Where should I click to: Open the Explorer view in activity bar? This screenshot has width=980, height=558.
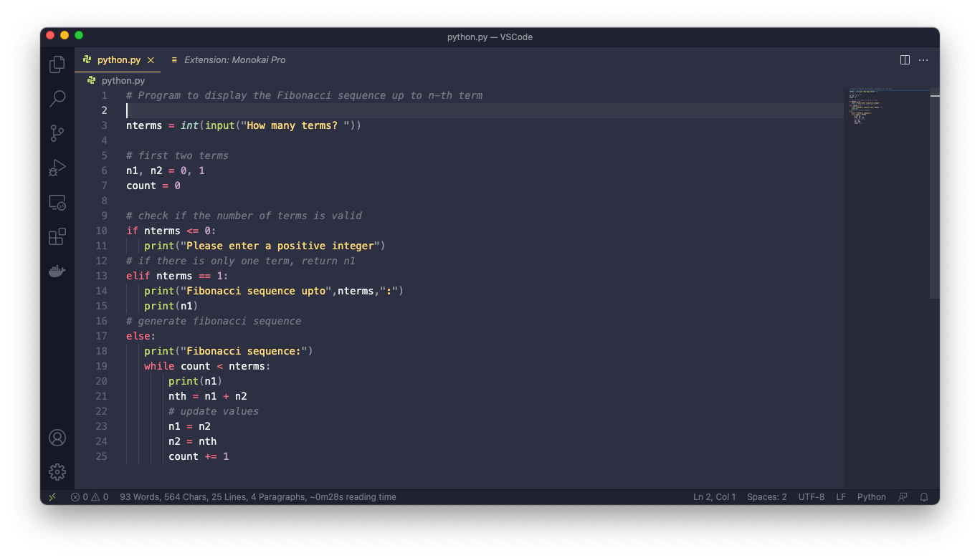pyautogui.click(x=57, y=64)
